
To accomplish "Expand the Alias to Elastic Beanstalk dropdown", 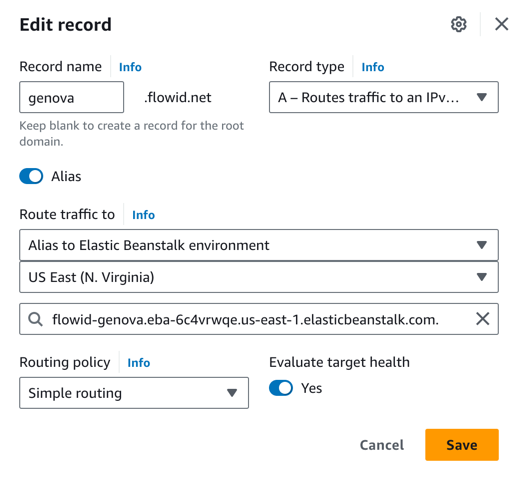I will [x=259, y=245].
